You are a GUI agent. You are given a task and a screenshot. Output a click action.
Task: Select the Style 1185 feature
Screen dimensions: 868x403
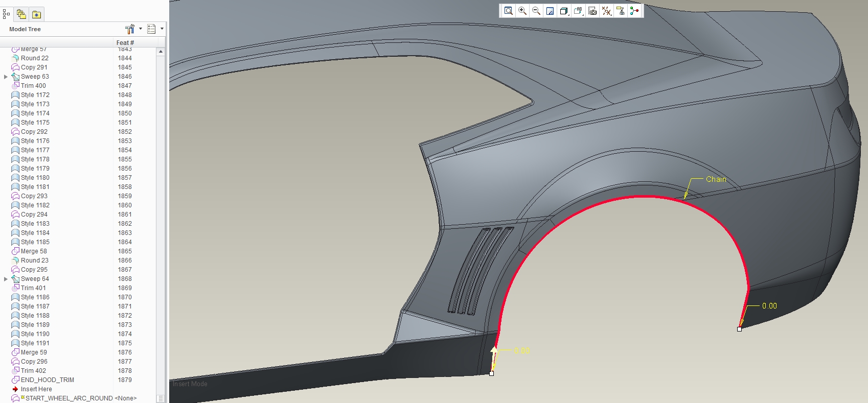tap(35, 242)
